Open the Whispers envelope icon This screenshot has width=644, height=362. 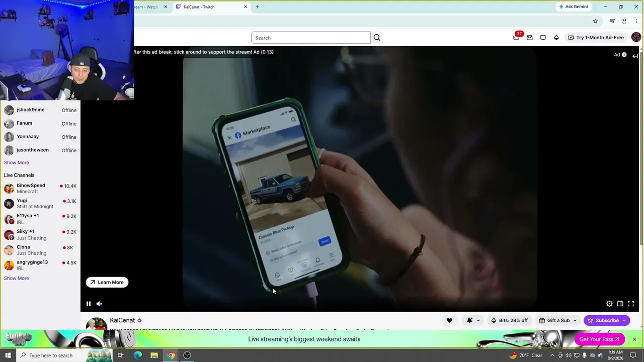[x=530, y=38]
